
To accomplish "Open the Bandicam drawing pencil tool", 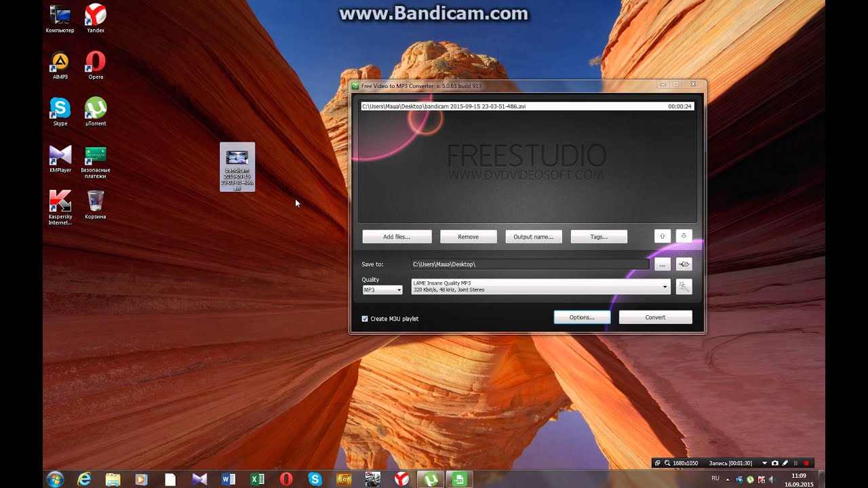I will click(785, 463).
